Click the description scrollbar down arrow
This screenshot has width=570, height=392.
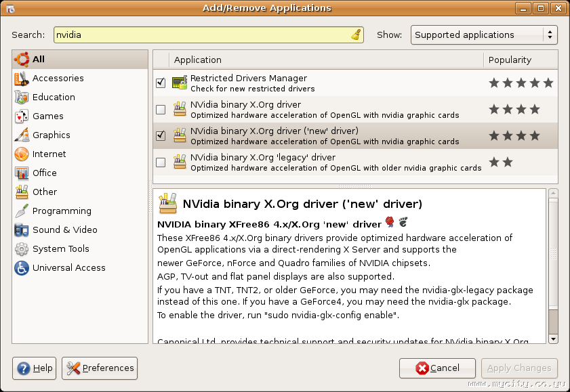click(553, 339)
